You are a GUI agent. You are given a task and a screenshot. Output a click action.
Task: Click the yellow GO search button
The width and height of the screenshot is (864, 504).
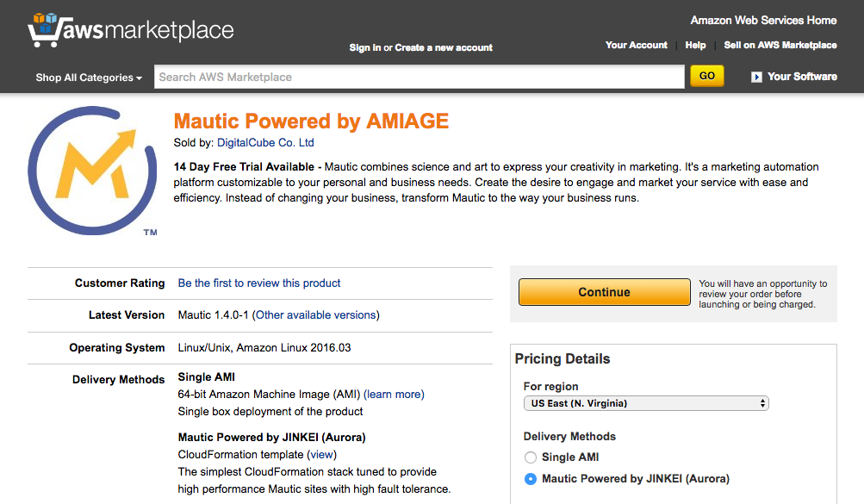[x=707, y=76]
